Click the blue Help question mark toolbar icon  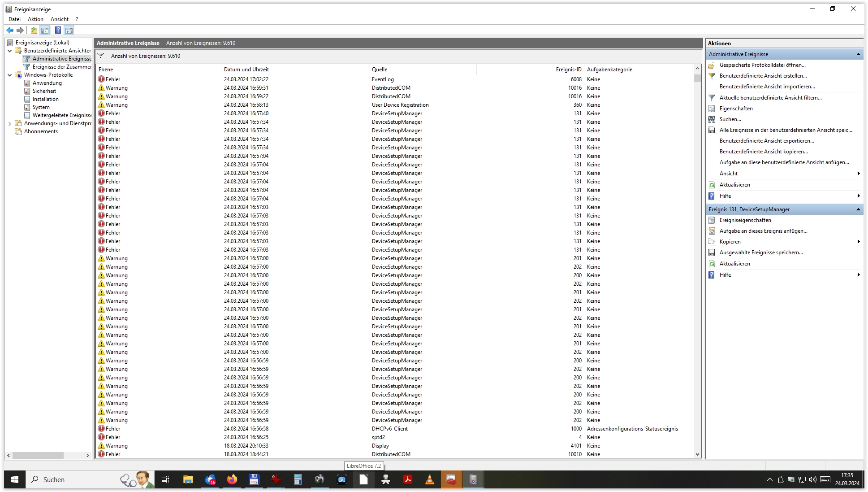pyautogui.click(x=58, y=30)
